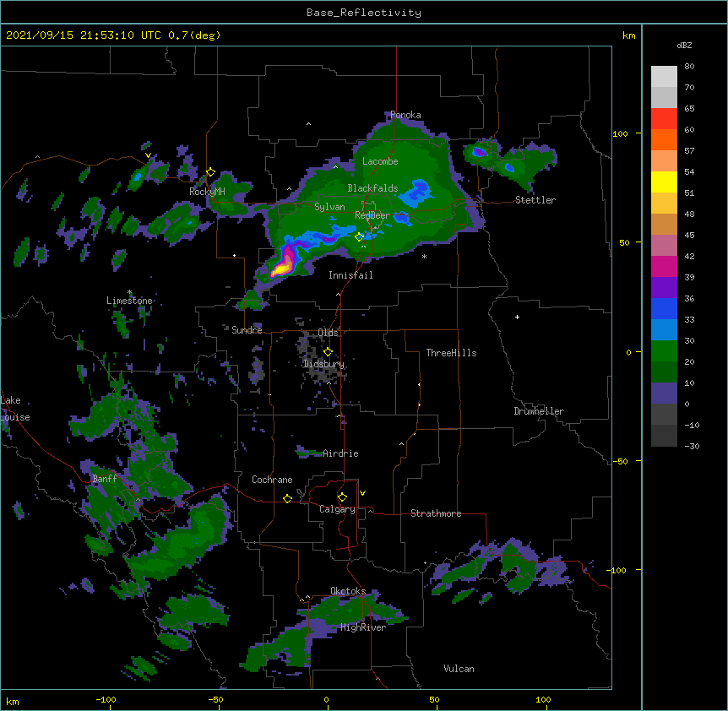This screenshot has height=711, width=728.
Task: Click the RedDeer label
Action: click(x=372, y=215)
